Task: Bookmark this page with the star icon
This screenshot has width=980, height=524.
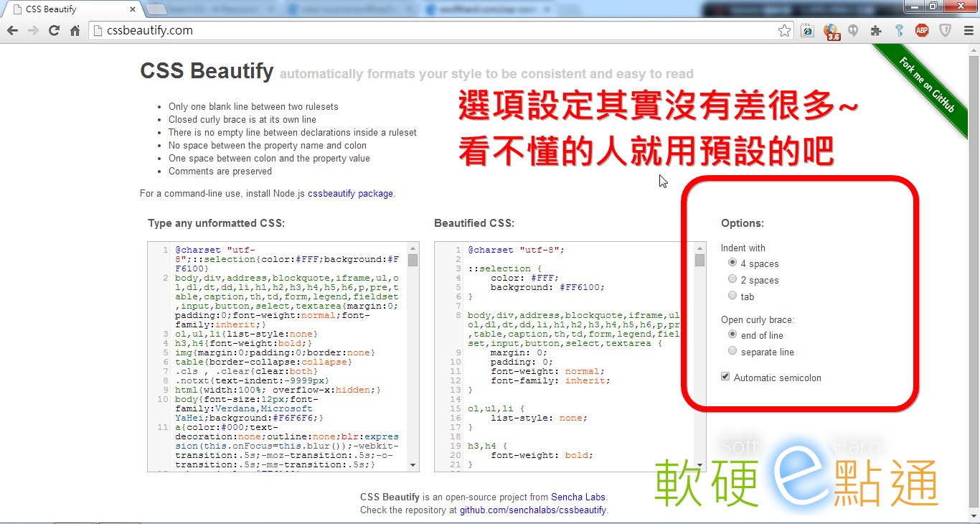Action: pos(785,30)
